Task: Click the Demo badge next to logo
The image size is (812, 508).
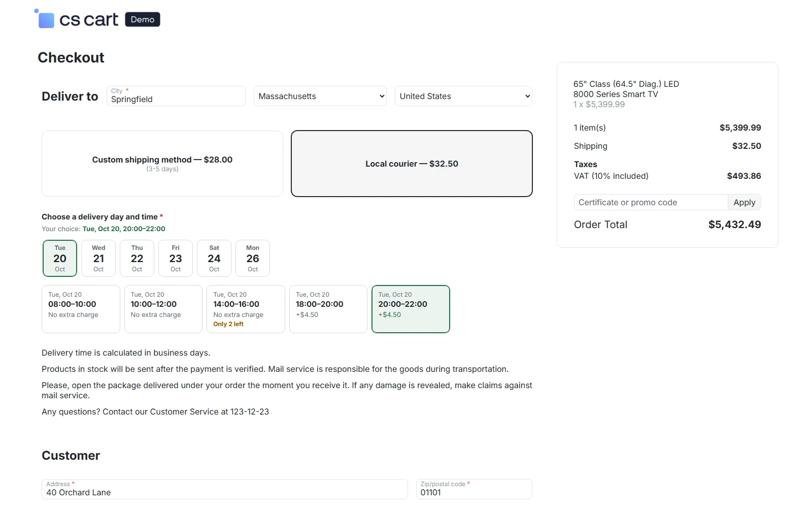Action: [143, 19]
